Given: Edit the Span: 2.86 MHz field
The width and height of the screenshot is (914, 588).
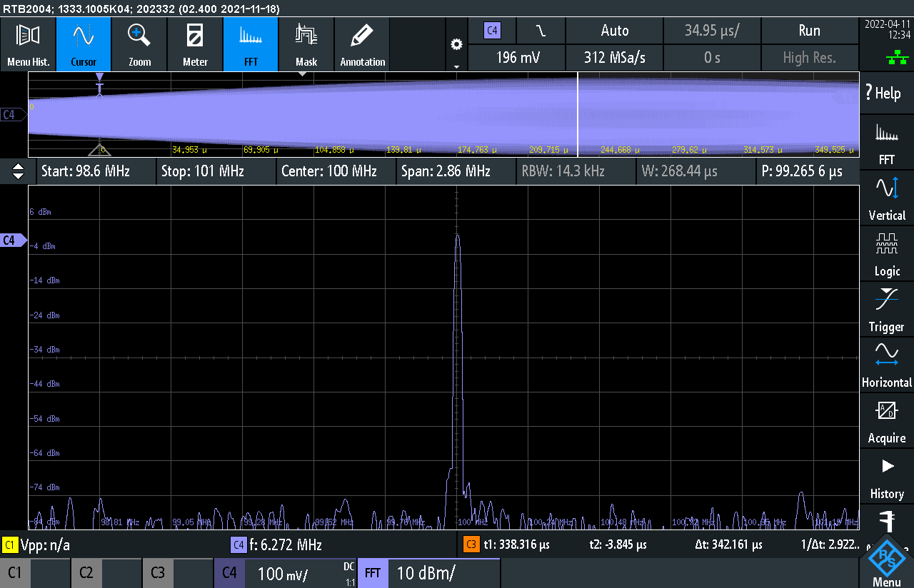Looking at the screenshot, I should (455, 171).
